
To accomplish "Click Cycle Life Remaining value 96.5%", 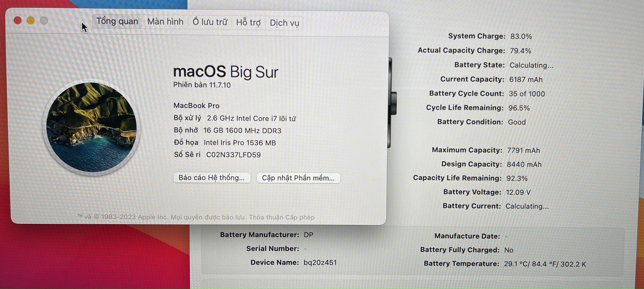I will 519,108.
